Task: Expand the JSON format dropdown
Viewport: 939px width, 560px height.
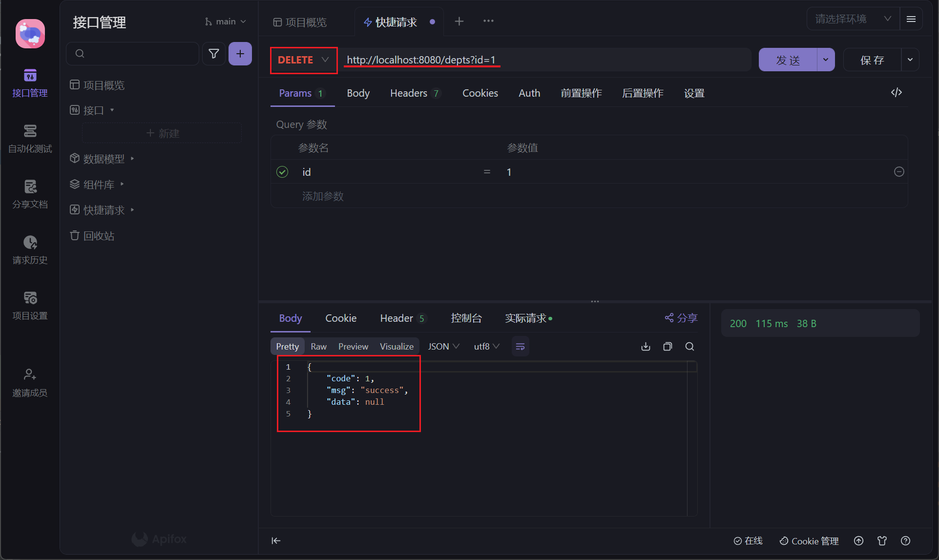Action: point(443,347)
